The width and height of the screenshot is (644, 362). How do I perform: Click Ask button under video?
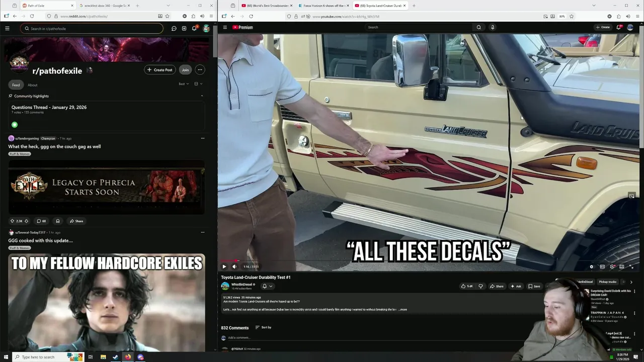516,286
